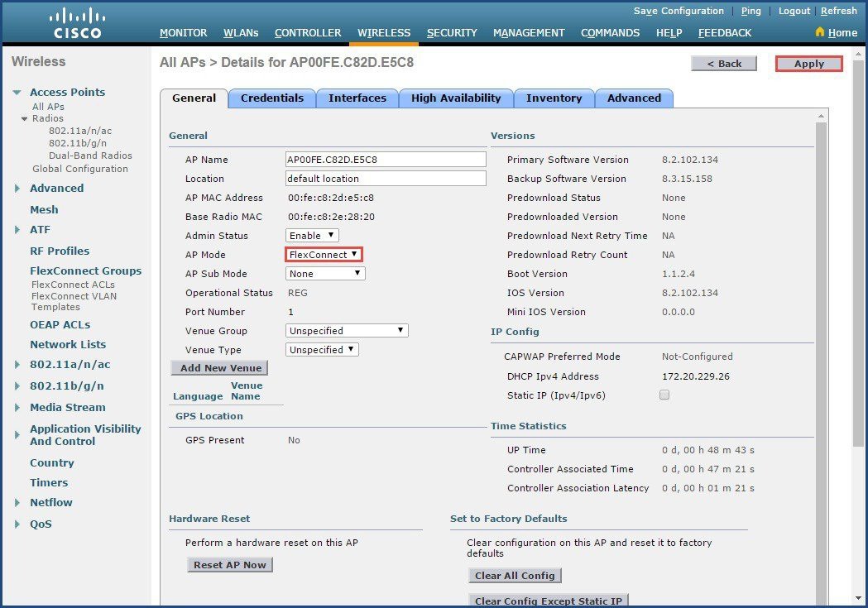Viewport: 868px width, 608px height.
Task: Open the Country sidebar link
Action: (52, 463)
